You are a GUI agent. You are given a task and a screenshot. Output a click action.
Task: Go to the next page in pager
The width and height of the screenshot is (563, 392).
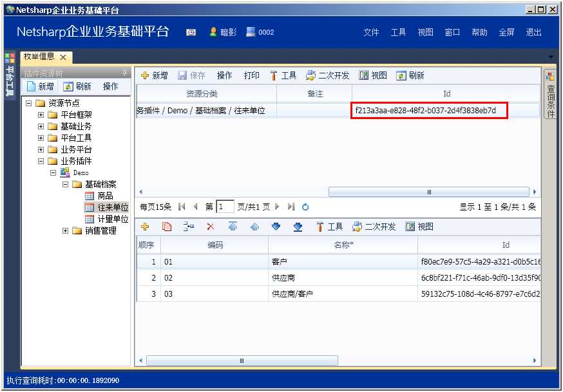pyautogui.click(x=277, y=207)
